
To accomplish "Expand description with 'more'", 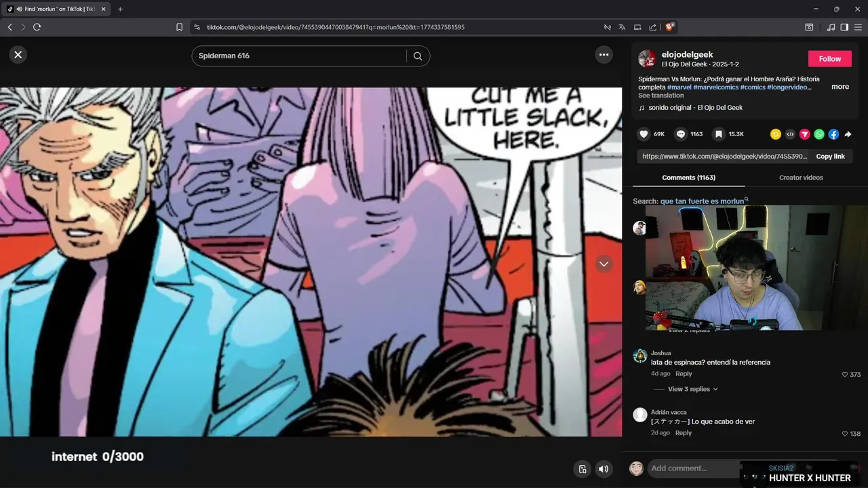I will click(x=840, y=87).
